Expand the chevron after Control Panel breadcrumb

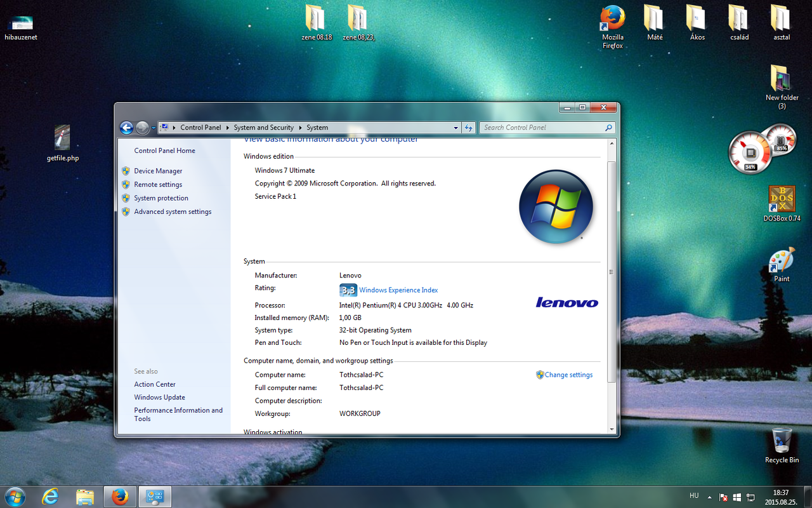(x=227, y=128)
